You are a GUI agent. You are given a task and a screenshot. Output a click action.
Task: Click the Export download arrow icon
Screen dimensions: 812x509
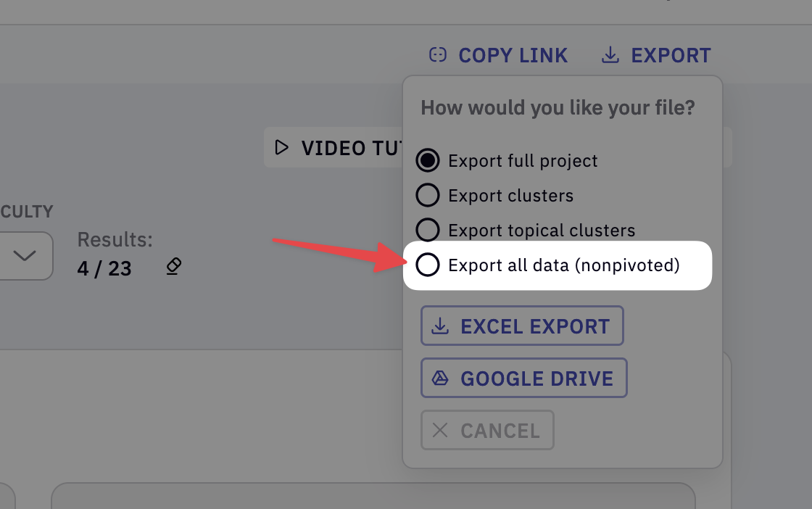(610, 54)
